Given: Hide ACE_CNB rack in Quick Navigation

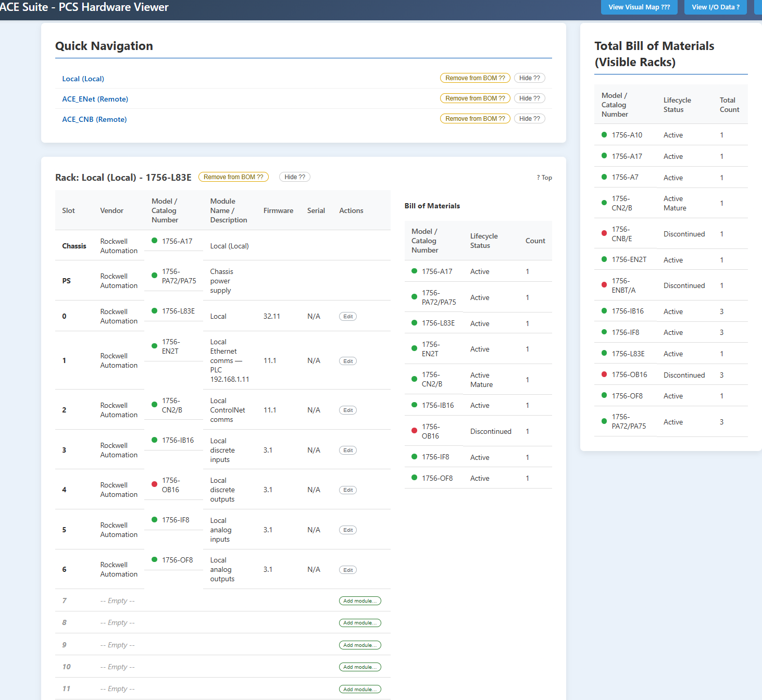Looking at the screenshot, I should click(530, 119).
